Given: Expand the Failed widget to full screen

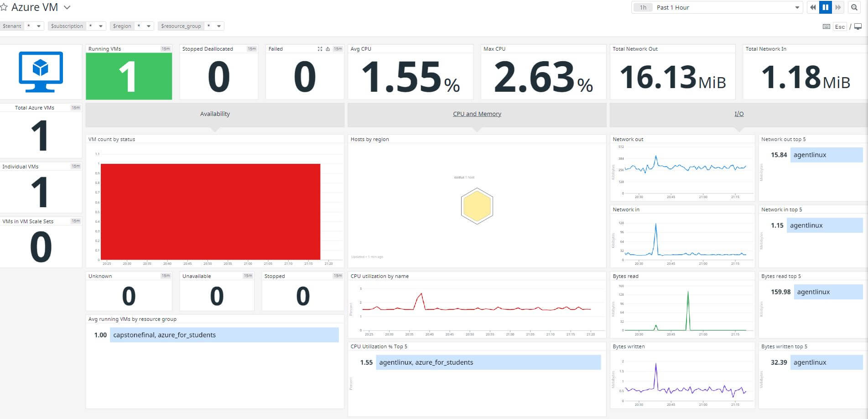Looking at the screenshot, I should click(320, 49).
